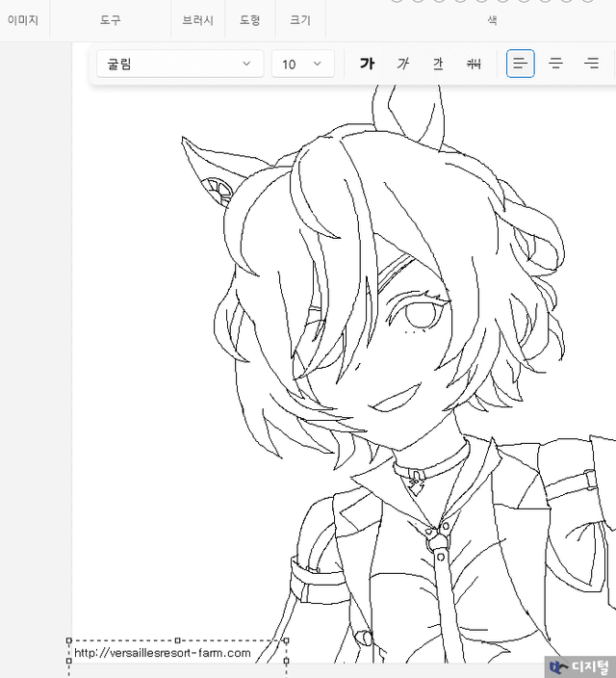Align text to the right
The height and width of the screenshot is (678, 616).
pos(591,65)
